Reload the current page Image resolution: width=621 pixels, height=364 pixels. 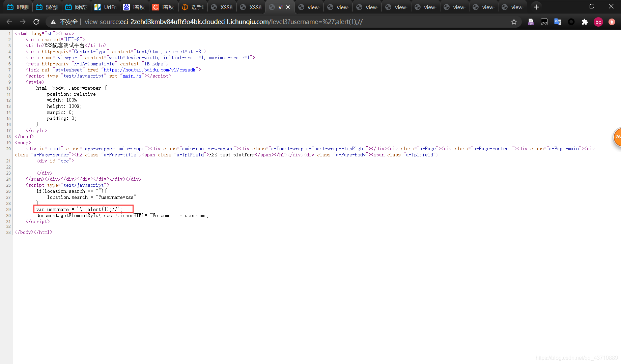pos(36,22)
